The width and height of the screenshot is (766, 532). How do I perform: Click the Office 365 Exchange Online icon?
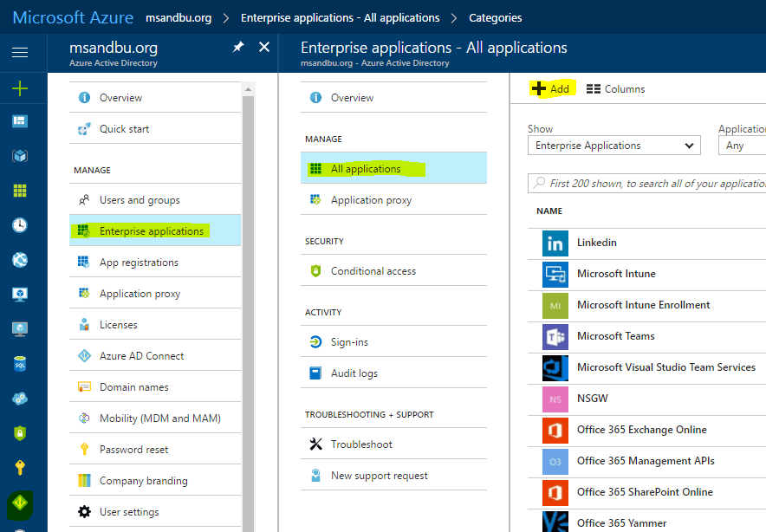coord(555,431)
